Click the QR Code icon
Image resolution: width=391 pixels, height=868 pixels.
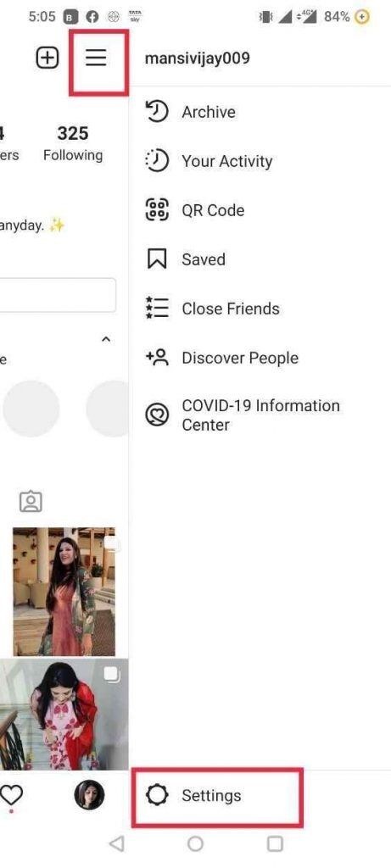coord(157,210)
